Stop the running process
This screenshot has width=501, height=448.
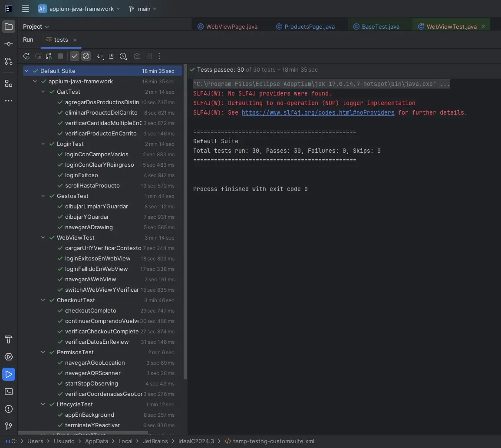[x=60, y=56]
